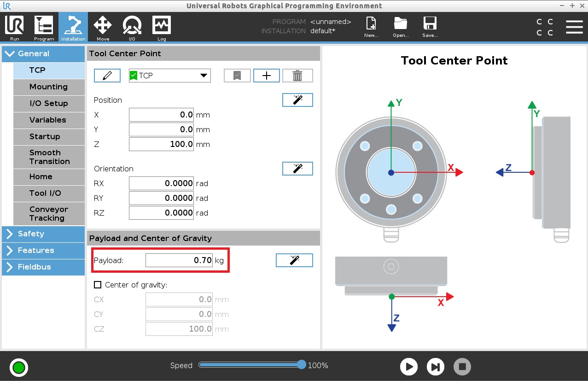This screenshot has height=381, width=588.
Task: Enable the Center of gravity checkbox
Action: tap(97, 285)
